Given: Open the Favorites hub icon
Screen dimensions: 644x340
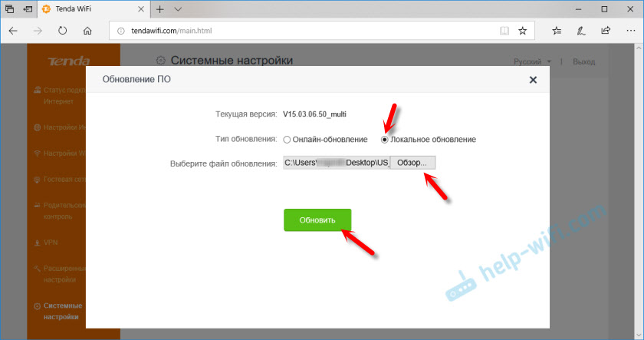Looking at the screenshot, I should point(557,31).
